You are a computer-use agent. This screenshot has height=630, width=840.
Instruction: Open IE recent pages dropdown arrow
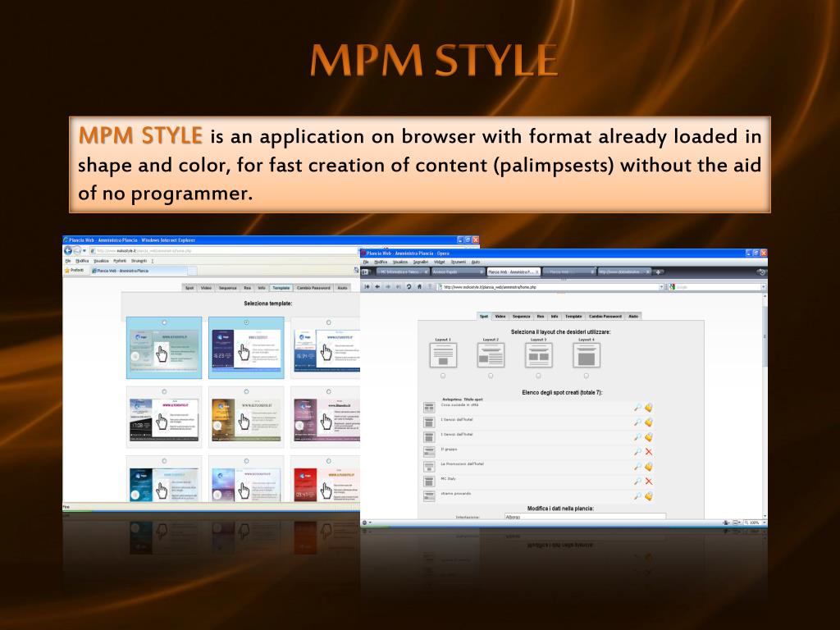tap(84, 251)
